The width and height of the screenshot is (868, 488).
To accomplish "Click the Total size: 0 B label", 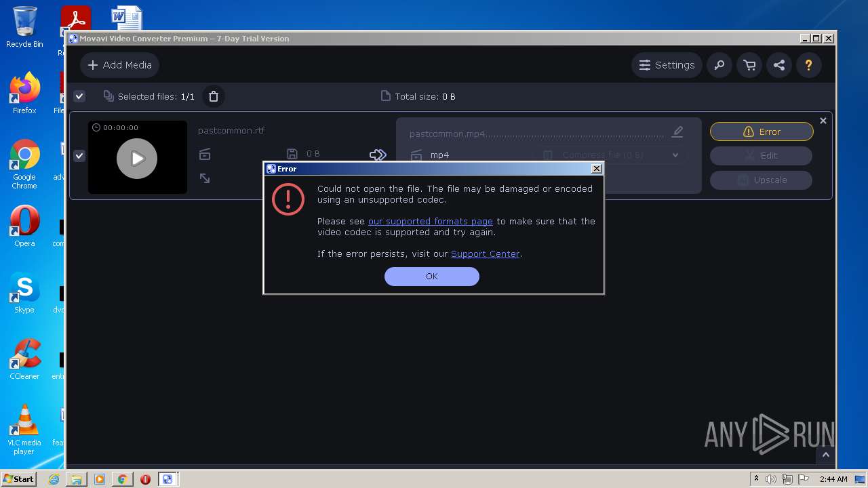I will point(425,96).
